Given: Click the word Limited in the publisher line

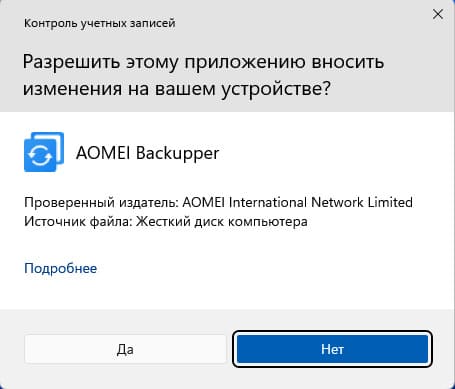Looking at the screenshot, I should click(390, 202).
